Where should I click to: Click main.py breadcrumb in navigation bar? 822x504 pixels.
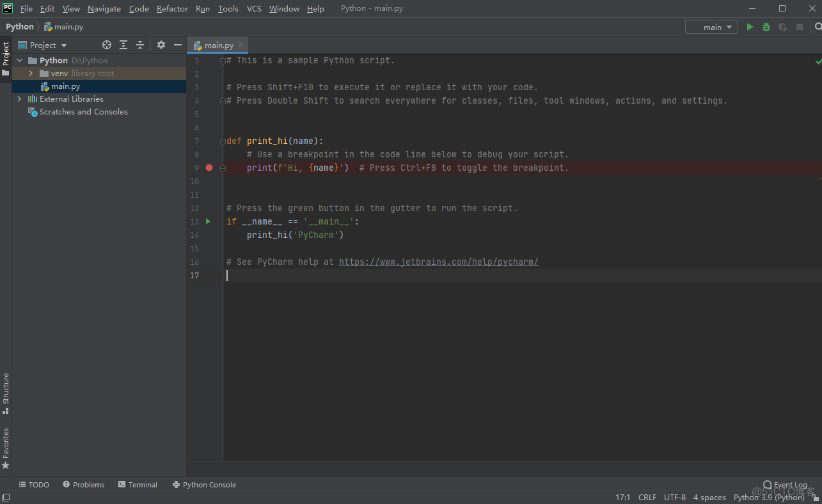(63, 27)
